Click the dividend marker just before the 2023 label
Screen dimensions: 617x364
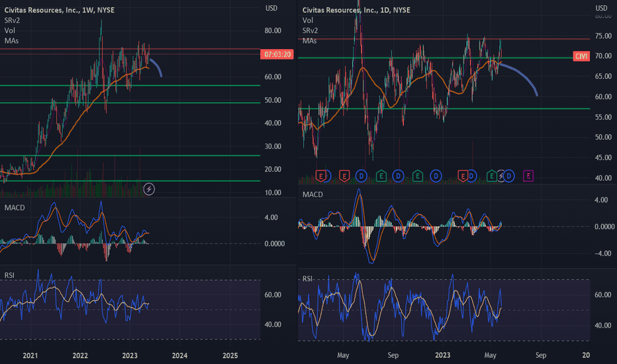coord(436,176)
